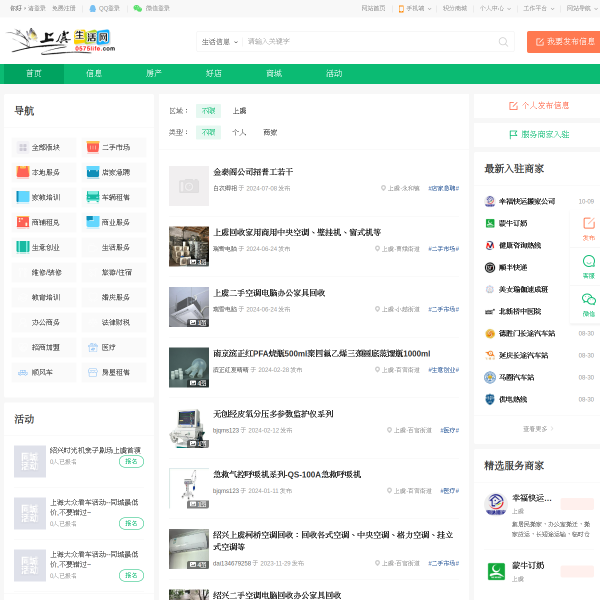Click the 马圈汽车站 round logo
600x600 pixels.
(490, 377)
